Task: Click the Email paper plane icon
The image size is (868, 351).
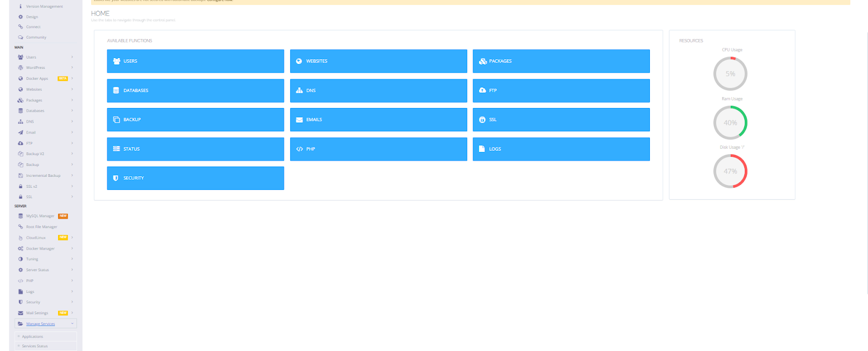Action: (21, 132)
